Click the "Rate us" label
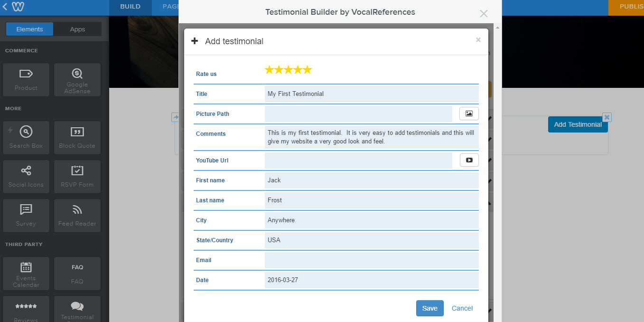 206,74
